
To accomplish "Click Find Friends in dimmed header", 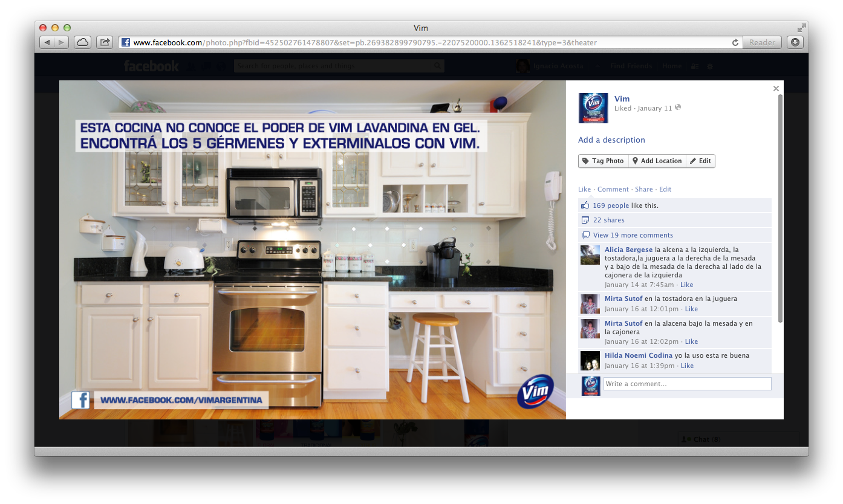I will [x=631, y=66].
